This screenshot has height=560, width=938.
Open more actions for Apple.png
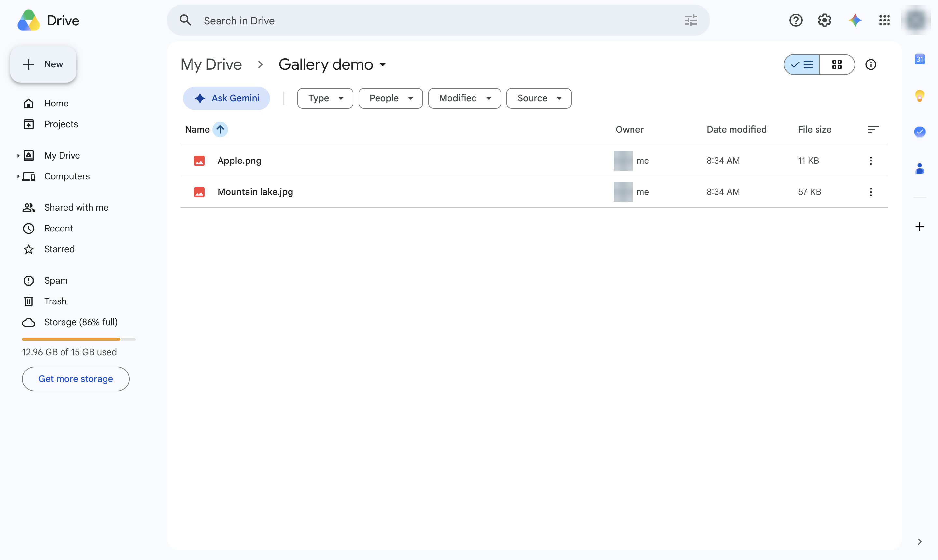[x=871, y=161]
